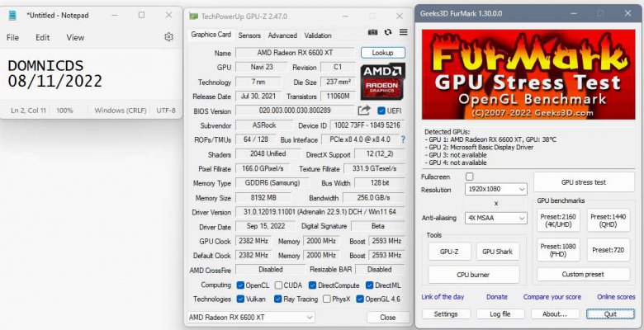Run the Preset:2160 (4K/UHD) benchmark
Screen dimensions: 644x330
[558, 220]
